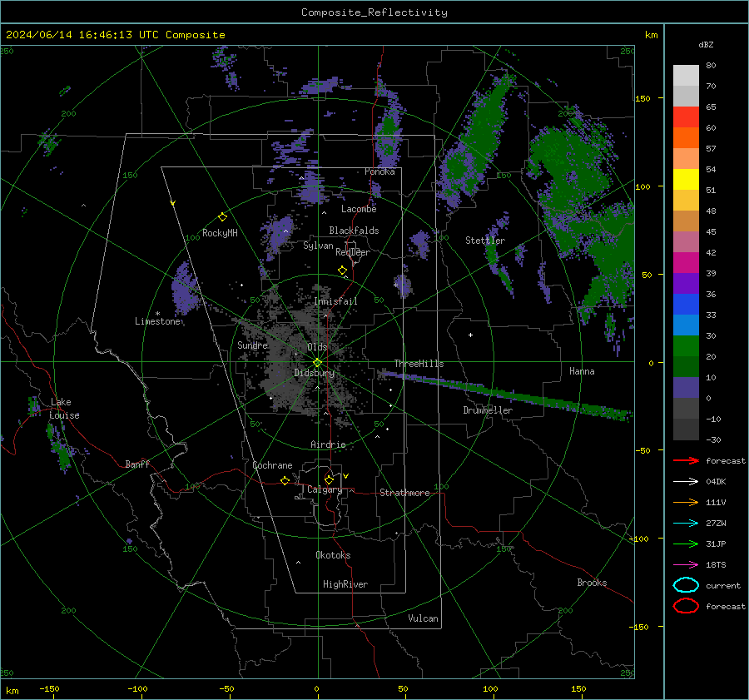Click the cyan 'current' ellipse legend icon
749x700 pixels.
pos(686,585)
